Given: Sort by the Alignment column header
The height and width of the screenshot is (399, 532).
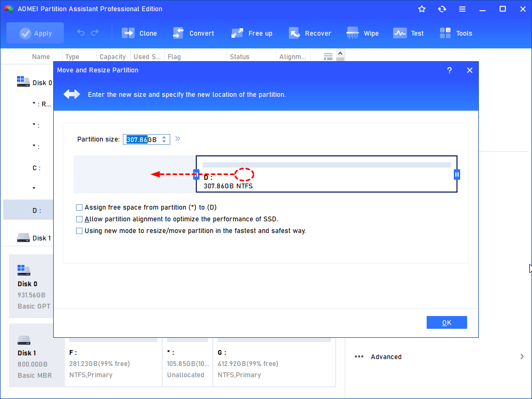Looking at the screenshot, I should point(292,57).
